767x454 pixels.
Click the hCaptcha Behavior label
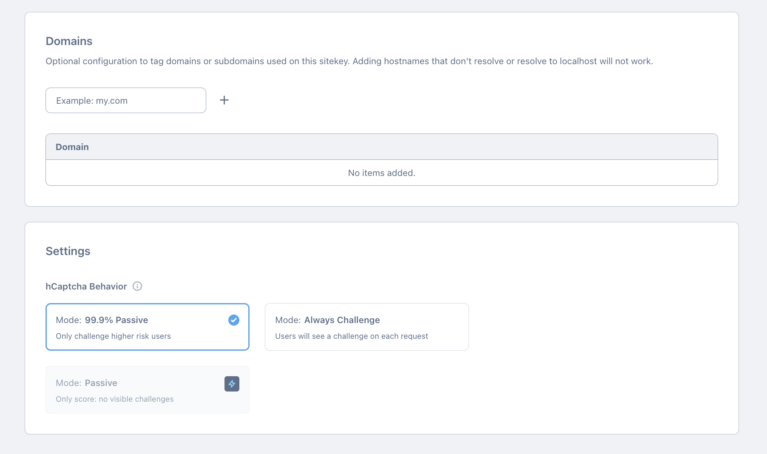[86, 286]
